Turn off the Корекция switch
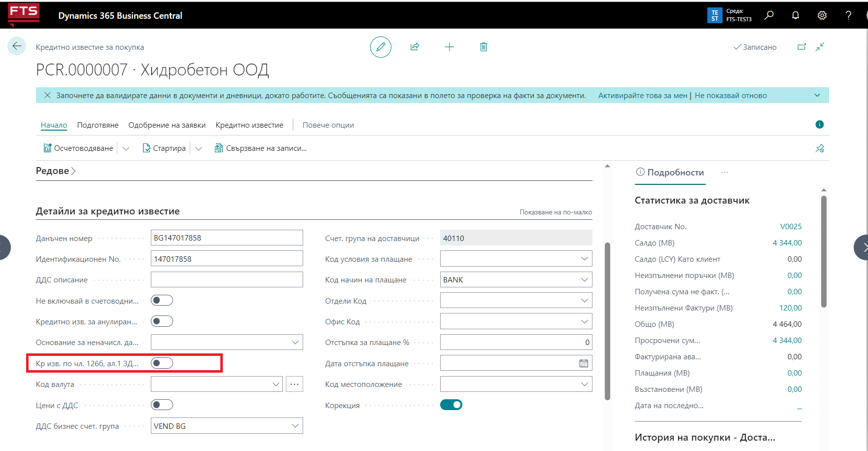 pos(451,405)
